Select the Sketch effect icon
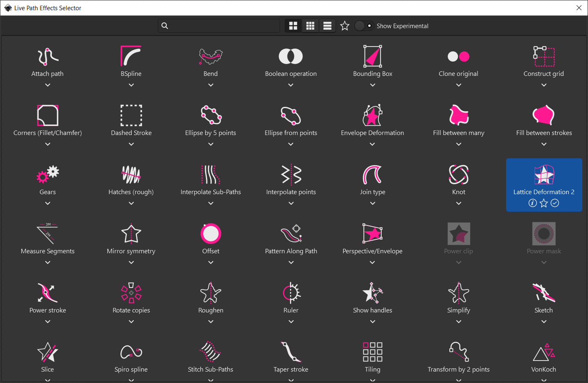Image resolution: width=588 pixels, height=383 pixels. point(544,293)
